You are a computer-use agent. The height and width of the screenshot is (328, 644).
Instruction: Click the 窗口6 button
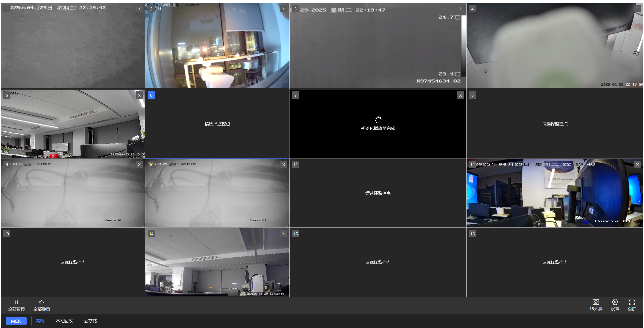click(x=16, y=321)
